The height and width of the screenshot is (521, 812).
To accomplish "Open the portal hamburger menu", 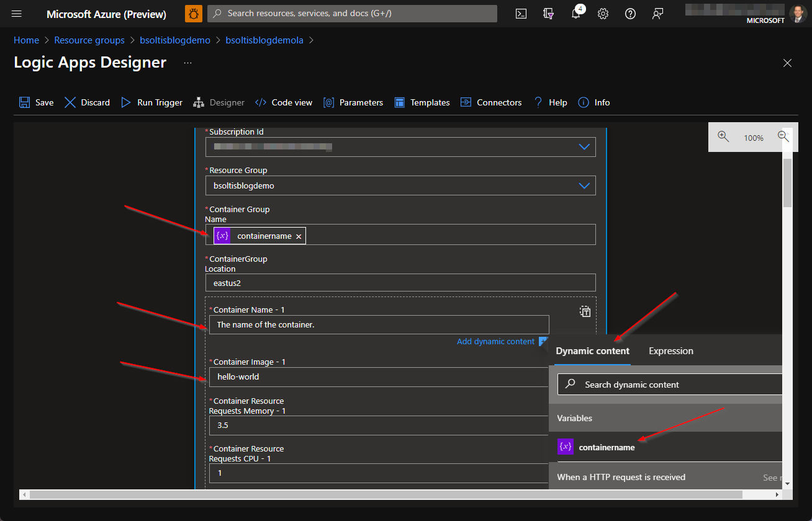I will click(x=17, y=14).
